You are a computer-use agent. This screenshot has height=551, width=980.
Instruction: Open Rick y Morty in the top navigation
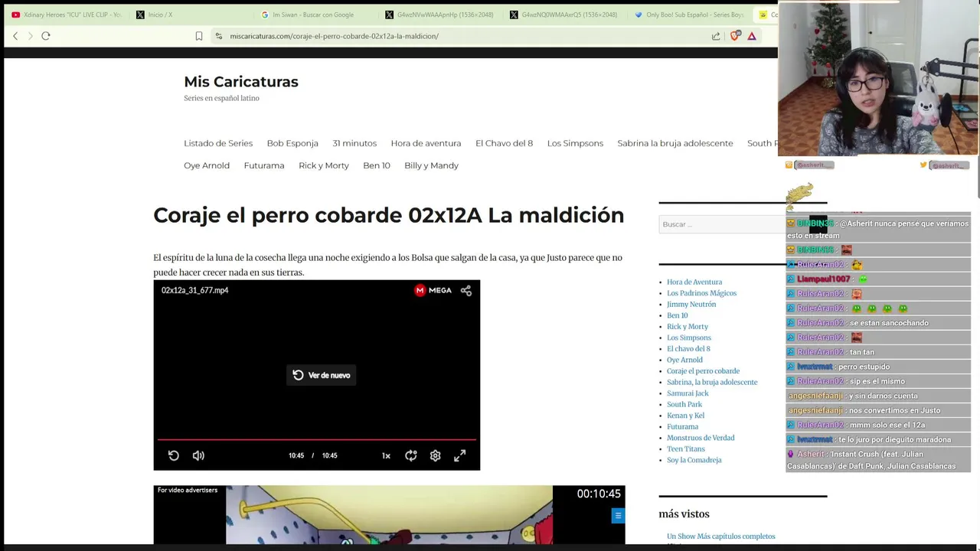point(324,165)
